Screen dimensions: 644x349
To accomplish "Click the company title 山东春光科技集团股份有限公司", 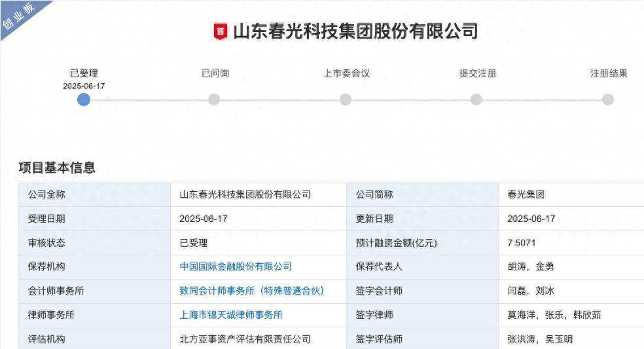I will coord(355,31).
